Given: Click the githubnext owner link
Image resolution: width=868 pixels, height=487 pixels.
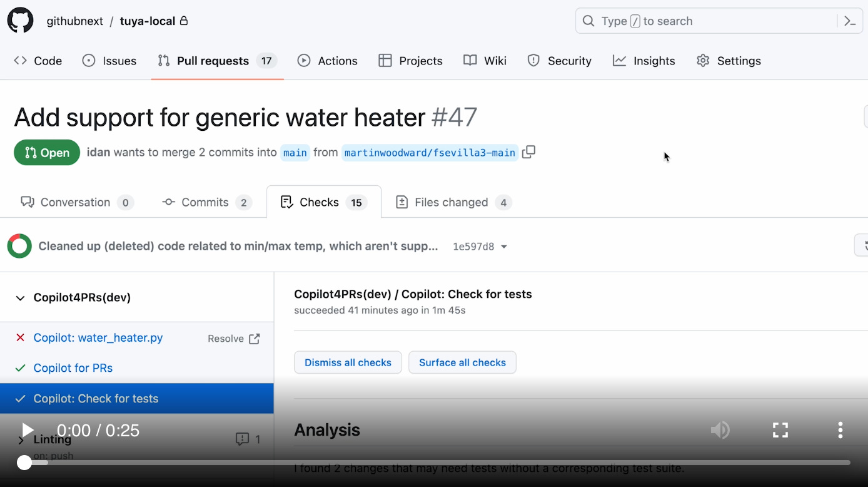Looking at the screenshot, I should click(75, 21).
